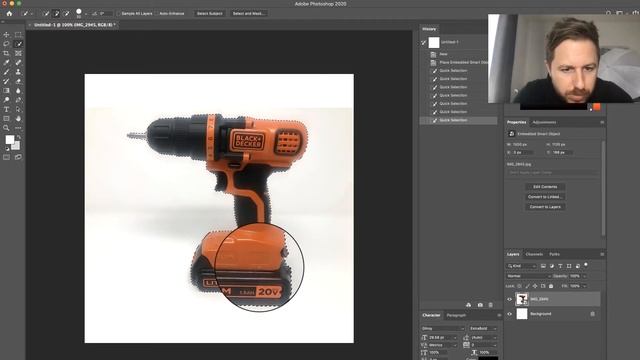
Task: Select the Lasso tool
Action: pos(7,44)
